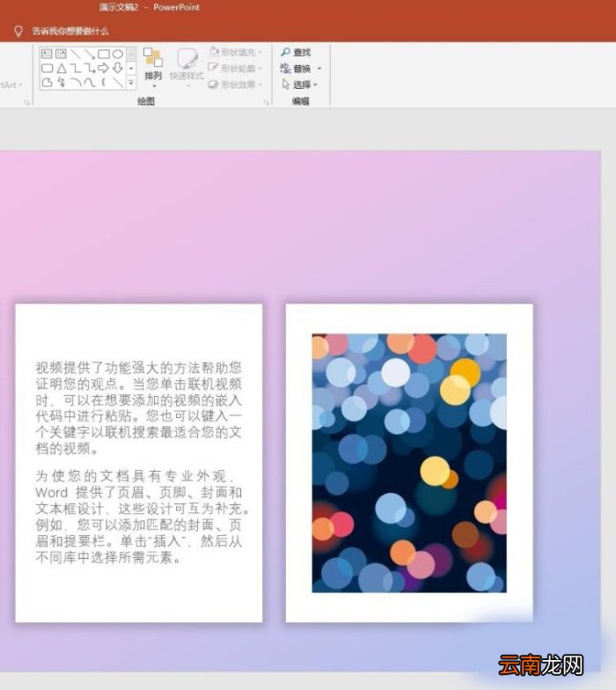This screenshot has width=616, height=690.
Task: Pick the elbow arrow connector shape
Action: (90, 69)
